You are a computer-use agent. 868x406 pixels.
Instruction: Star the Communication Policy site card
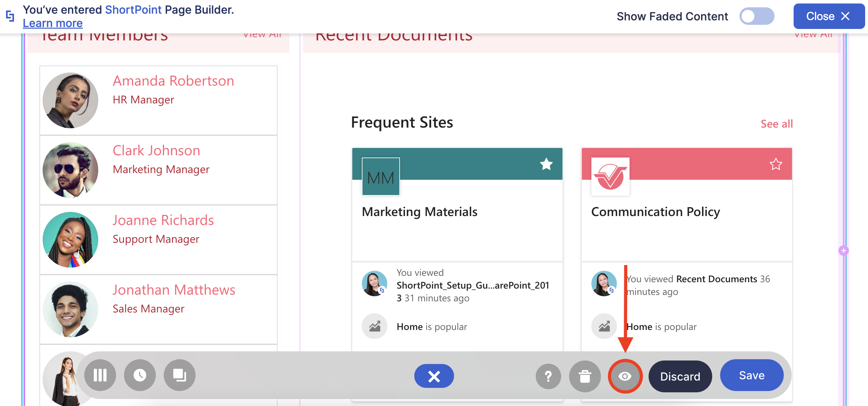coord(776,164)
